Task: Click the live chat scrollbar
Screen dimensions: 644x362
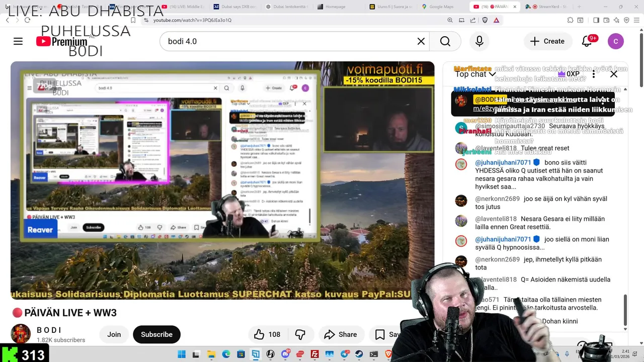Action: [625, 310]
